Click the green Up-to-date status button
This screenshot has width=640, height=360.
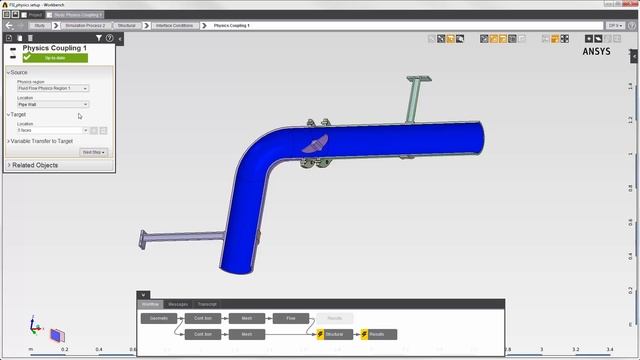click(x=55, y=58)
